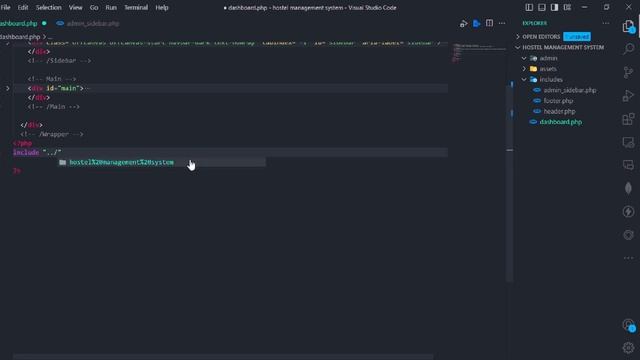The image size is (640, 360).
Task: Click the Sidebar closing comment line
Action: coord(59,60)
